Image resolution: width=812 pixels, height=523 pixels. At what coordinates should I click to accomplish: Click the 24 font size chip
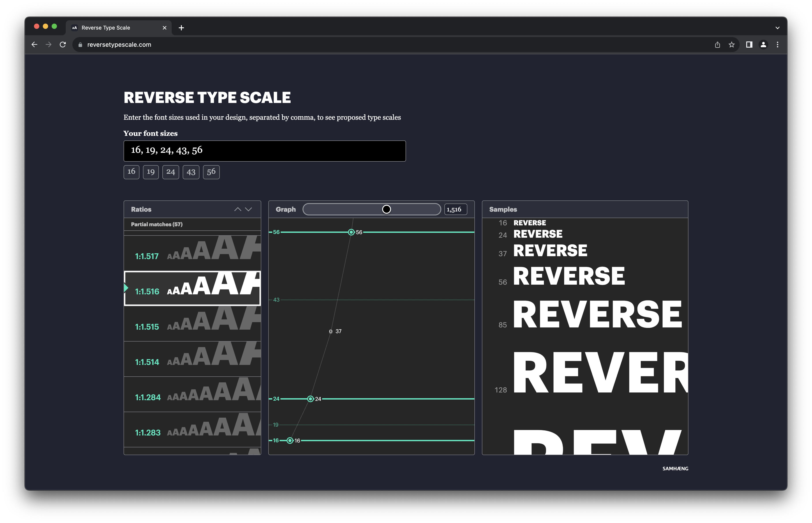click(x=171, y=172)
